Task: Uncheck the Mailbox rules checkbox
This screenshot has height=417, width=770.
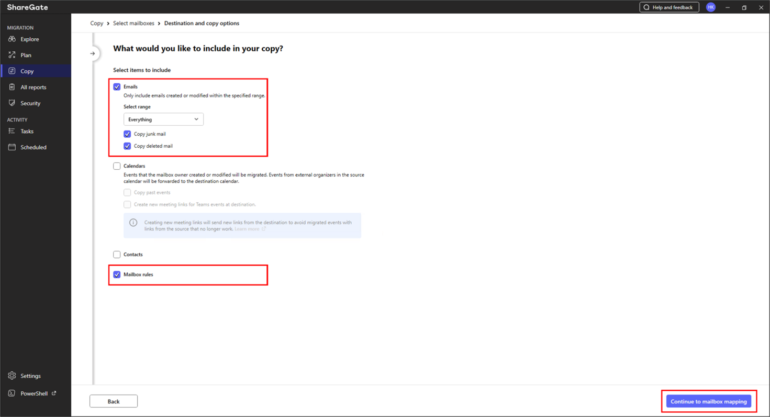Action: point(117,274)
